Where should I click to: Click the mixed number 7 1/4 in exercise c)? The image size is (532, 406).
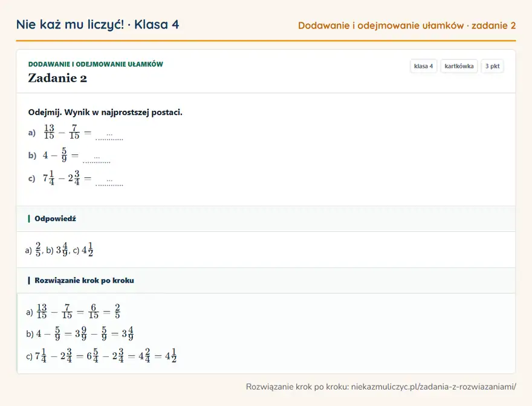[x=48, y=177]
